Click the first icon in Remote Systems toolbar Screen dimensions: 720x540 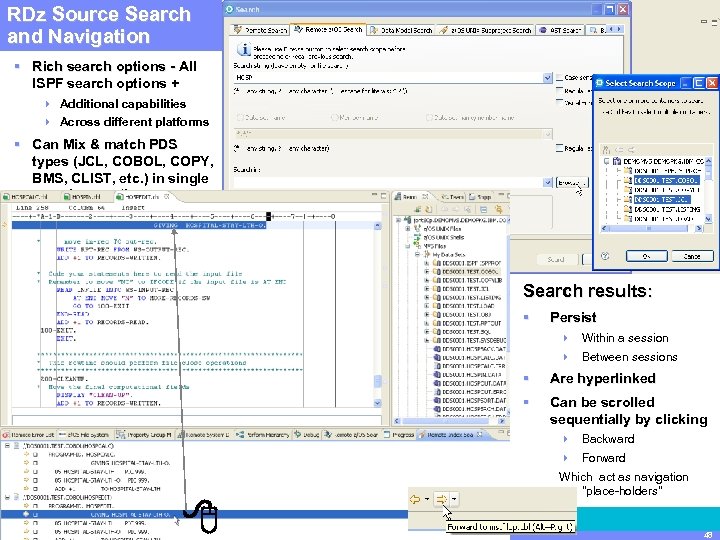[x=417, y=209]
